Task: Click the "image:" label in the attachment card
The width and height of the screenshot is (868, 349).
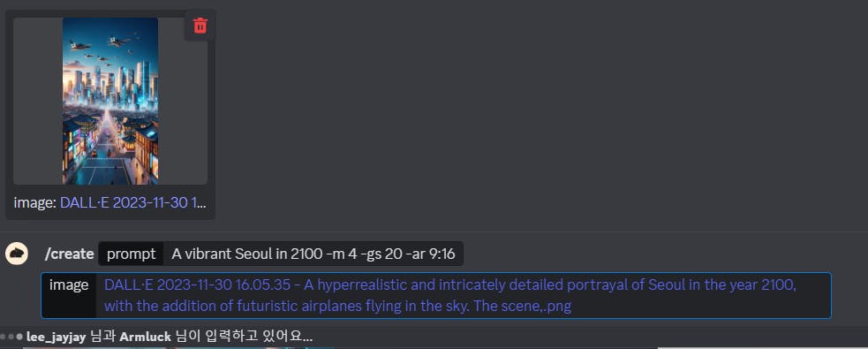Action: pyautogui.click(x=34, y=202)
